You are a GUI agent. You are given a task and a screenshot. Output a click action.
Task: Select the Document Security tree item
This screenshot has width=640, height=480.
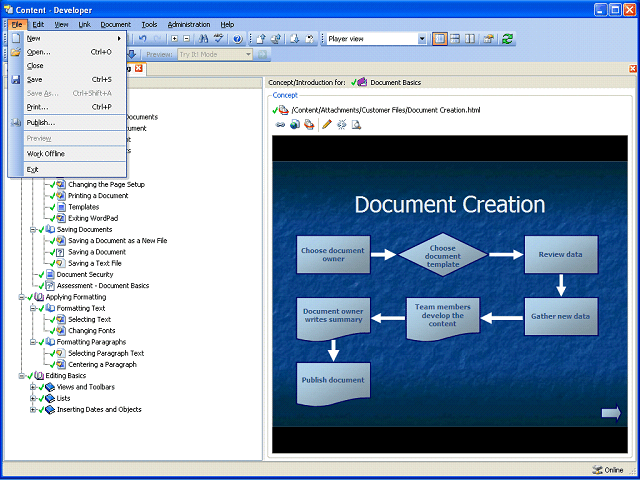pyautogui.click(x=84, y=274)
